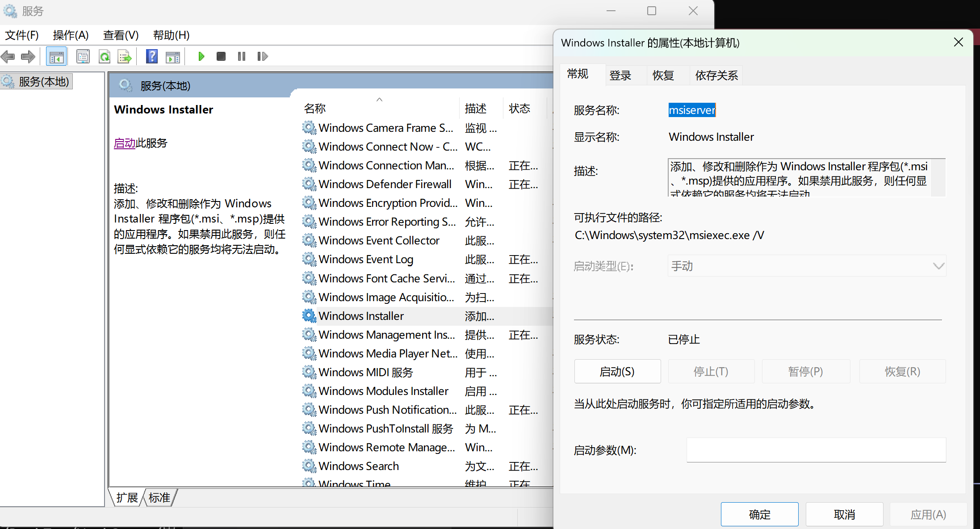Switch to the 扩展 view tab

[127, 498]
